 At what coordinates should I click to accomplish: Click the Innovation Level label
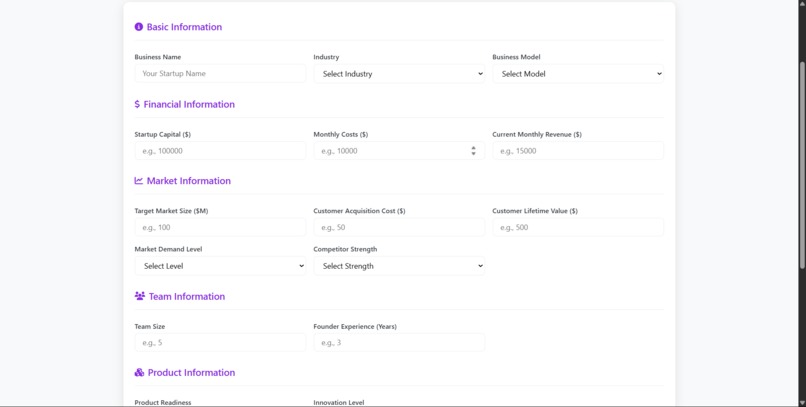339,402
